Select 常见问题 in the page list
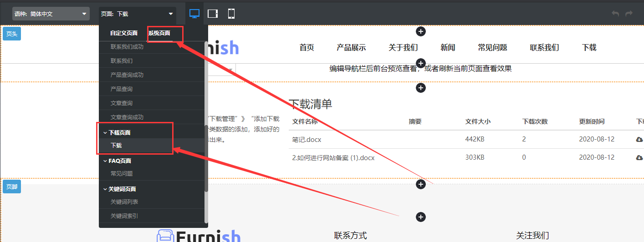The image size is (644, 242). pos(122,174)
